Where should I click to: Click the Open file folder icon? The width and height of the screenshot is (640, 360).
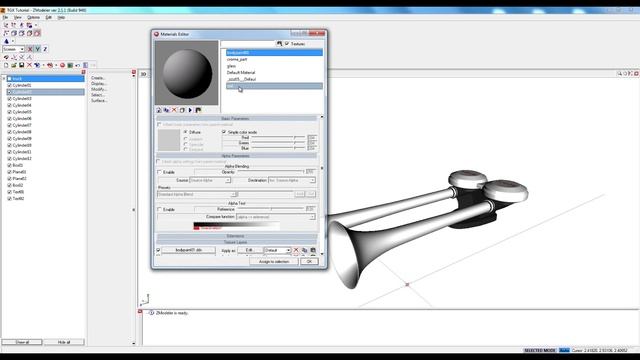[13, 65]
